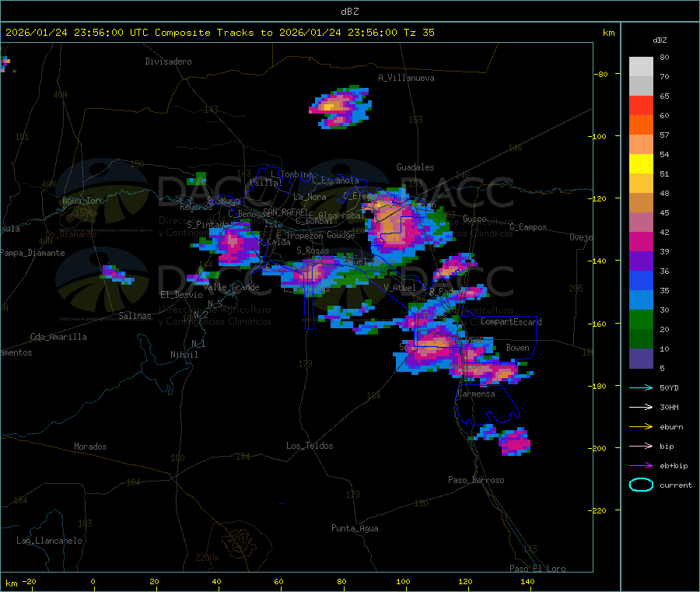
Task: Click the 'Cda_Amarilla' map label
Action: 58,337
